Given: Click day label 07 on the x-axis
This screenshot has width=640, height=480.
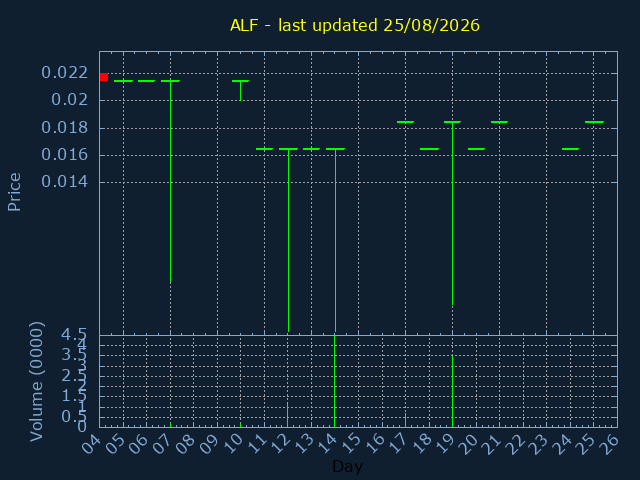Looking at the screenshot, I should (x=162, y=444).
